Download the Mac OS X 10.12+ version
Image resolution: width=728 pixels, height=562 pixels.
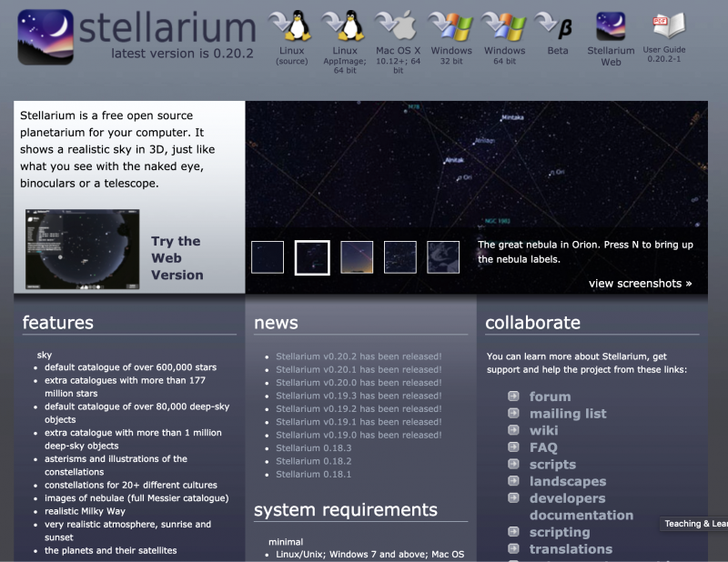(x=398, y=25)
